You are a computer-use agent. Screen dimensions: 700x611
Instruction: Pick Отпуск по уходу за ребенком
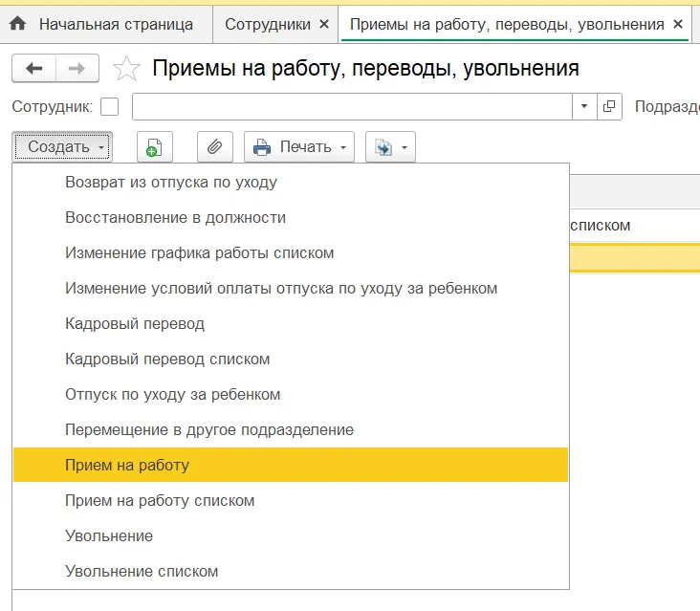tap(172, 394)
